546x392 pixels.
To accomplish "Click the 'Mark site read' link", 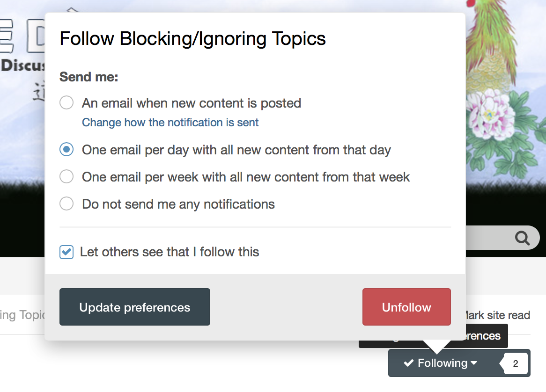I will click(497, 315).
